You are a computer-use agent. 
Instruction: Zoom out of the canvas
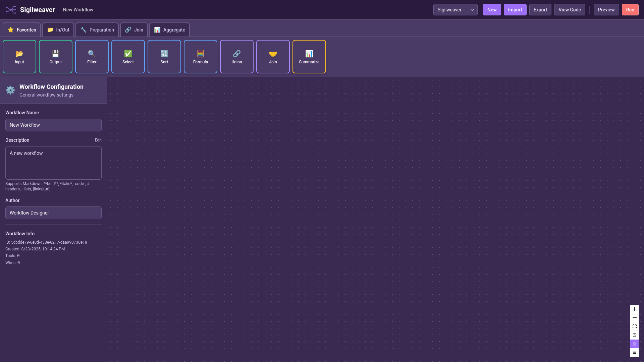pos(635,318)
